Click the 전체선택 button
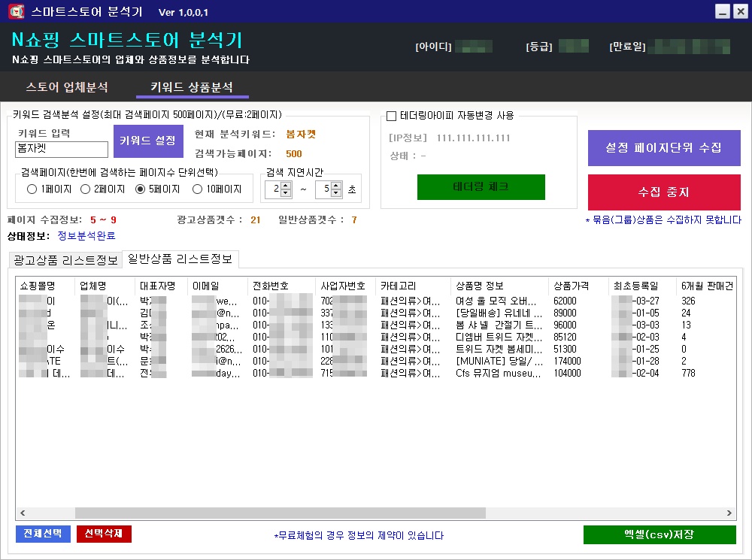 [x=43, y=534]
